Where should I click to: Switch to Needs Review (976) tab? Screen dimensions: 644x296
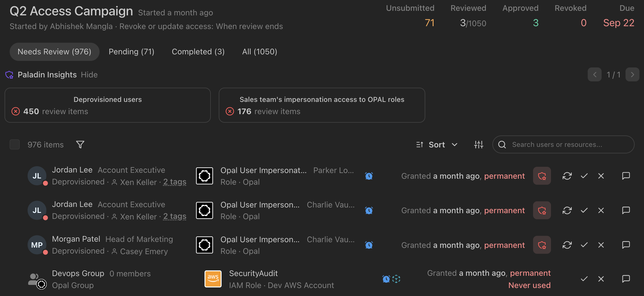pyautogui.click(x=54, y=52)
